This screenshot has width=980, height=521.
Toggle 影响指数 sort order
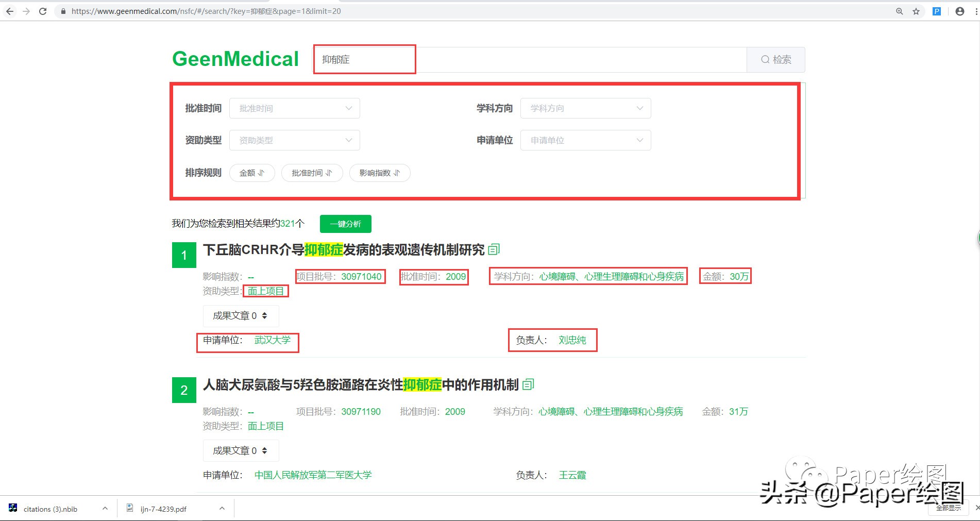(379, 173)
